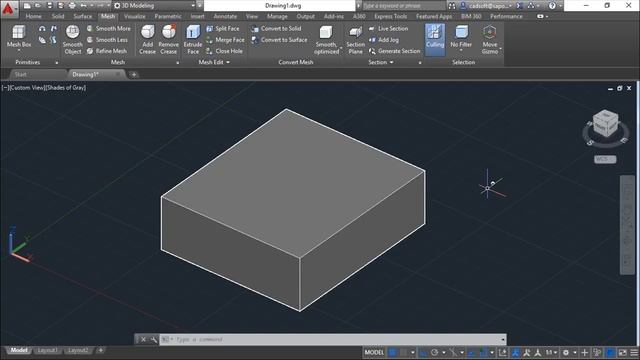The image size is (640, 360).
Task: Toggle snap mode in status bar
Action: click(403, 352)
